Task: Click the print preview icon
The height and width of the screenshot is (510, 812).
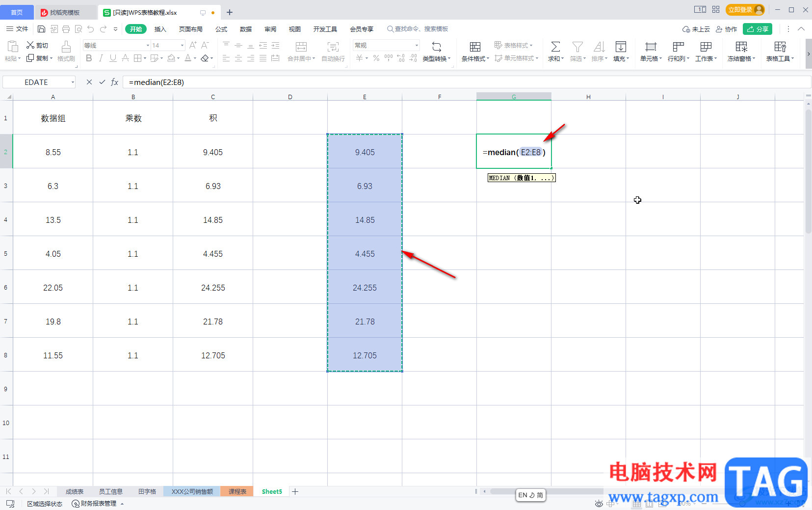Action: tap(79, 29)
